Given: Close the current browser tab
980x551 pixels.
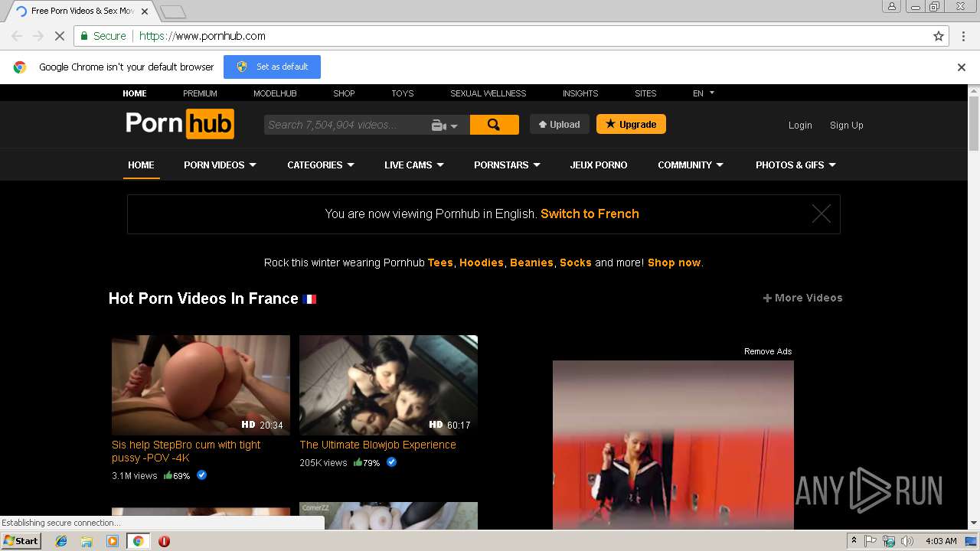Looking at the screenshot, I should click(145, 11).
